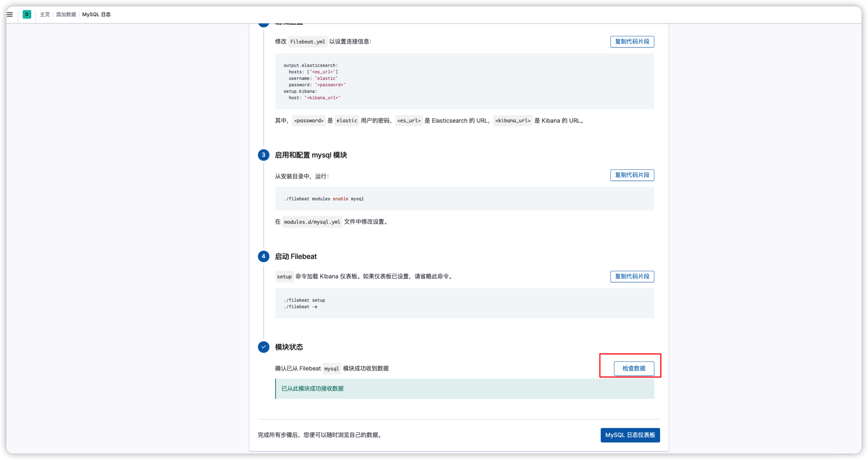The width and height of the screenshot is (868, 460).
Task: Copy the filebeat setup commands snippet
Action: [x=632, y=276]
